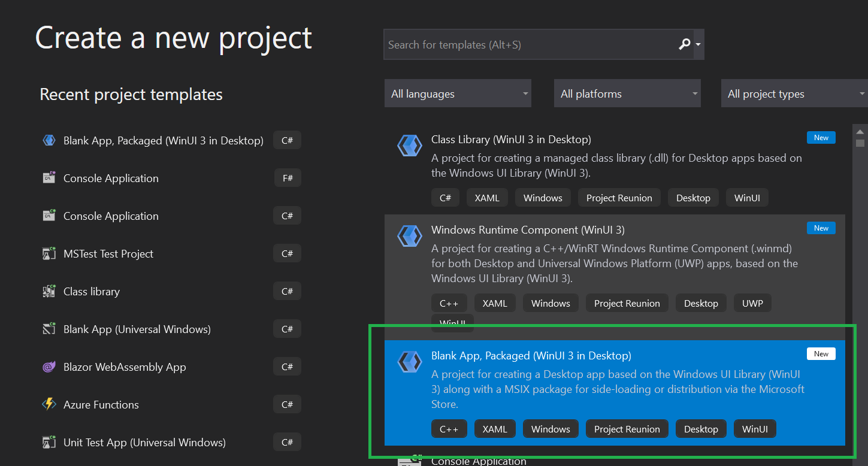Click the Azure Functions lightning icon

click(49, 405)
